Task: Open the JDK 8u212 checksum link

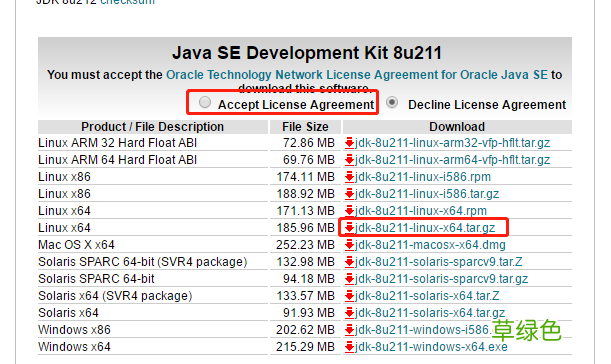Action: click(127, 2)
